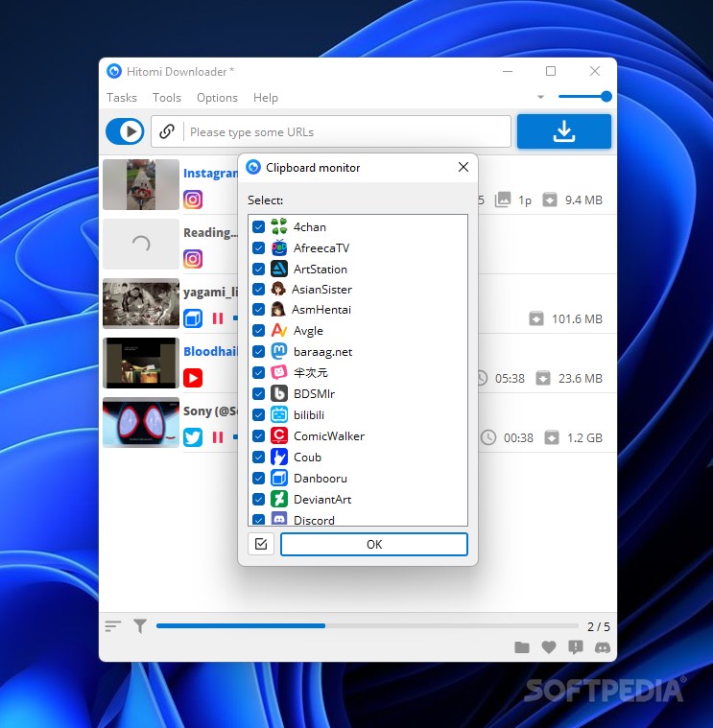
Task: Click the baraag.net mastodon icon
Action: 278,351
